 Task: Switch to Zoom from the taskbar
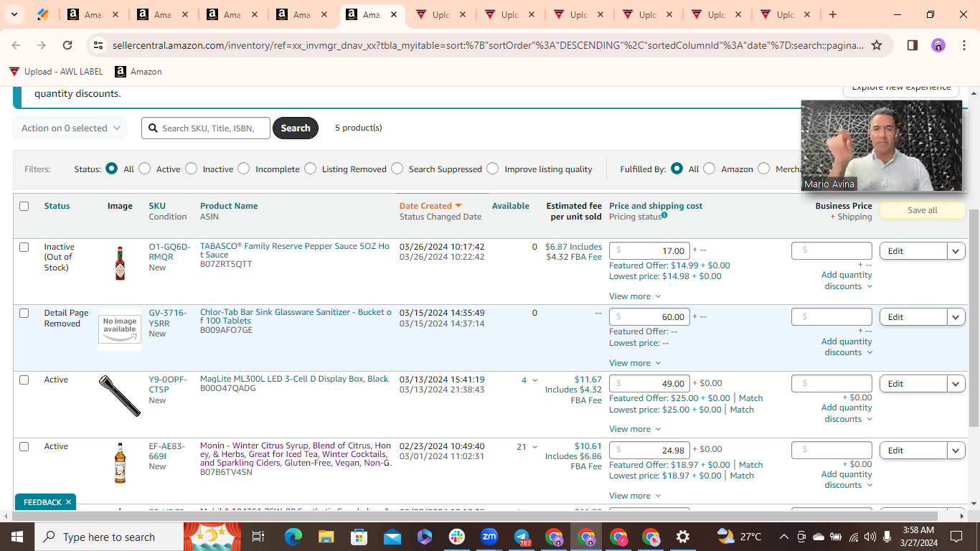[489, 537]
